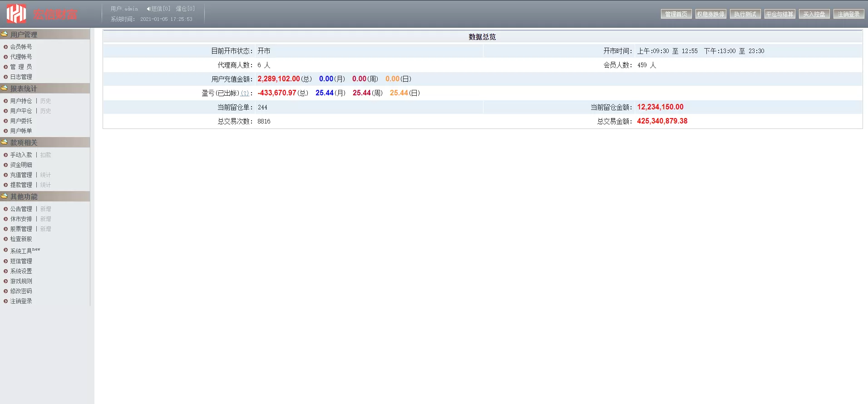The height and width of the screenshot is (404, 868).
Task: Open 系统设置 in the sidebar
Action: 21,271
